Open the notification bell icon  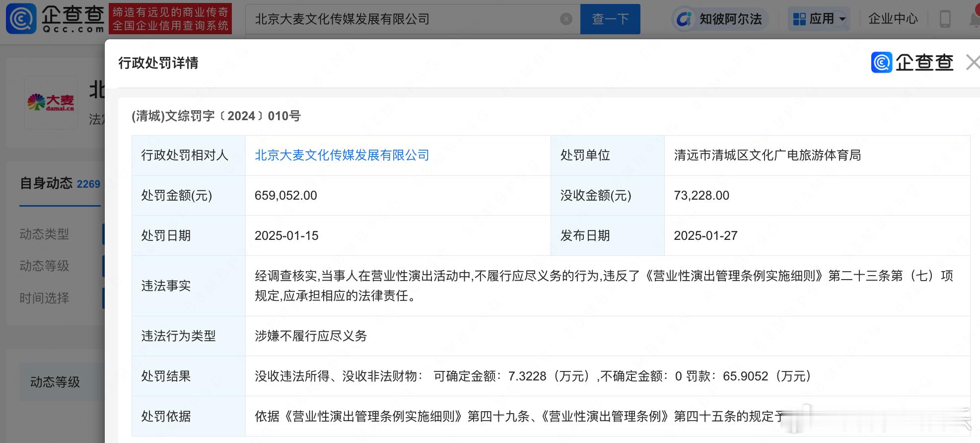975,19
